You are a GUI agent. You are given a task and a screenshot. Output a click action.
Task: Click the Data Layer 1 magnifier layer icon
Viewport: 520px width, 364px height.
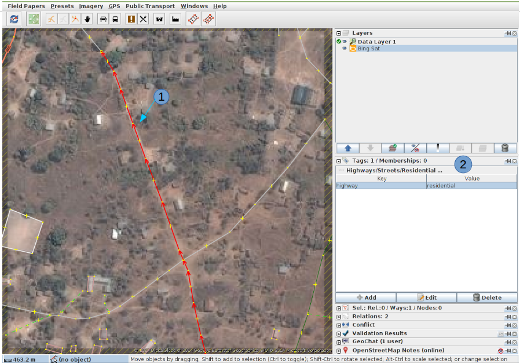tap(353, 42)
